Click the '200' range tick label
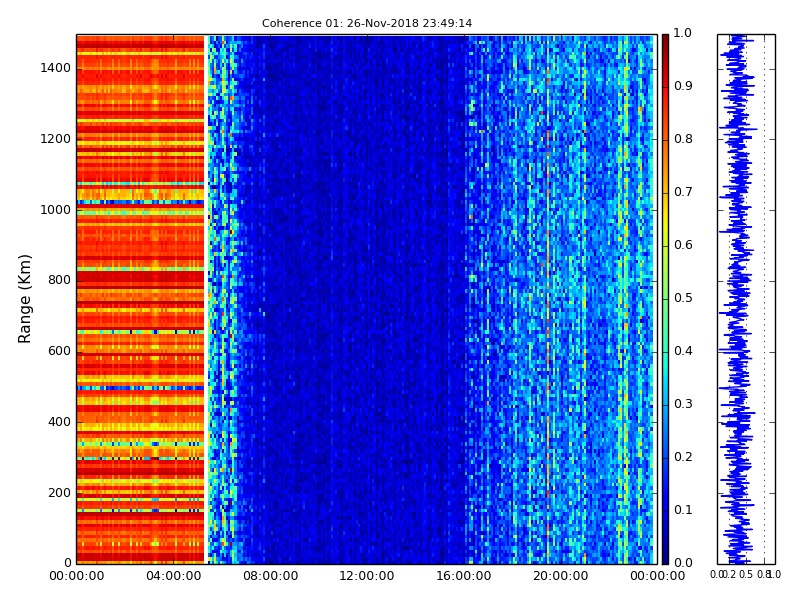This screenshot has height=600, width=800. (x=59, y=493)
